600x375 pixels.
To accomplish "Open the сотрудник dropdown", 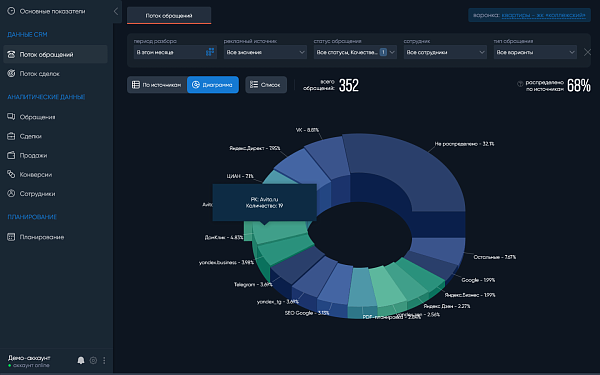I will 445,52.
